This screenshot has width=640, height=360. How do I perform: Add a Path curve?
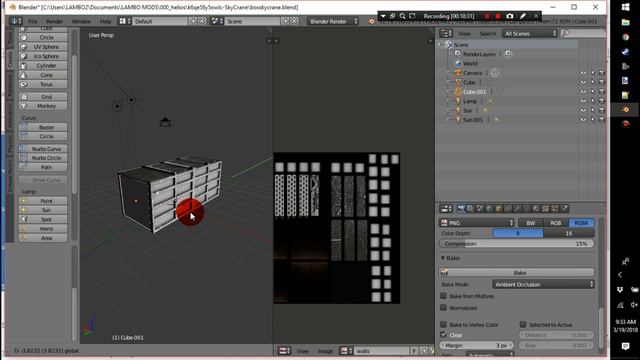tap(43, 167)
